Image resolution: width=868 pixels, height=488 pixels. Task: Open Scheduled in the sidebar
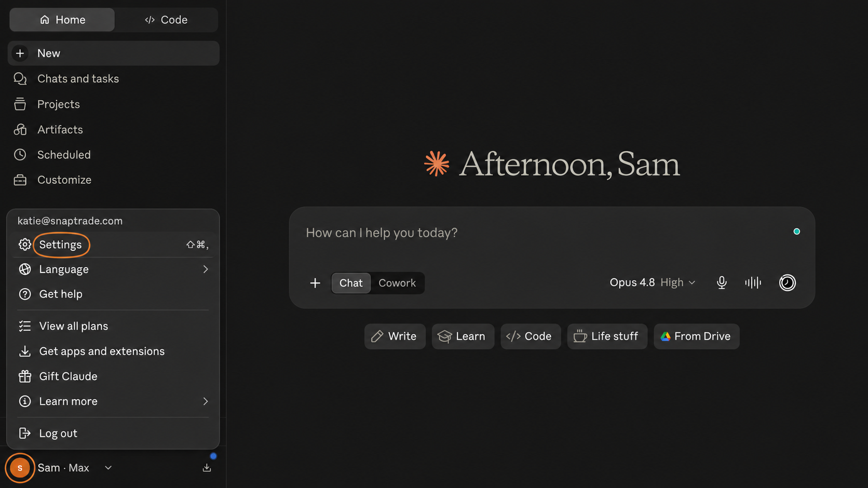click(113, 155)
